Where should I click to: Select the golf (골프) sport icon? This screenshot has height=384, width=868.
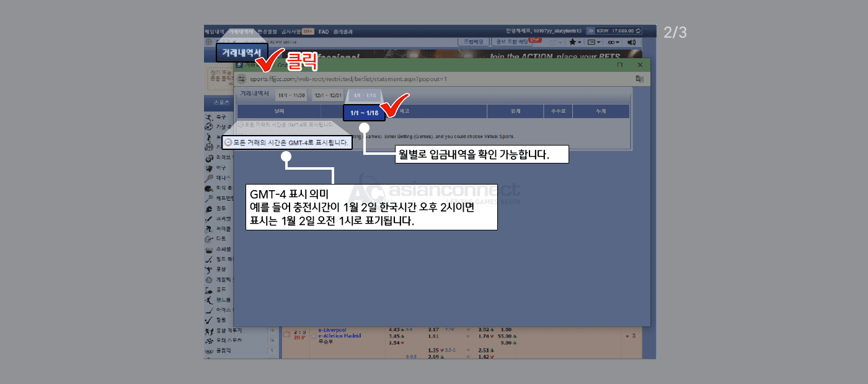pyautogui.click(x=210, y=289)
